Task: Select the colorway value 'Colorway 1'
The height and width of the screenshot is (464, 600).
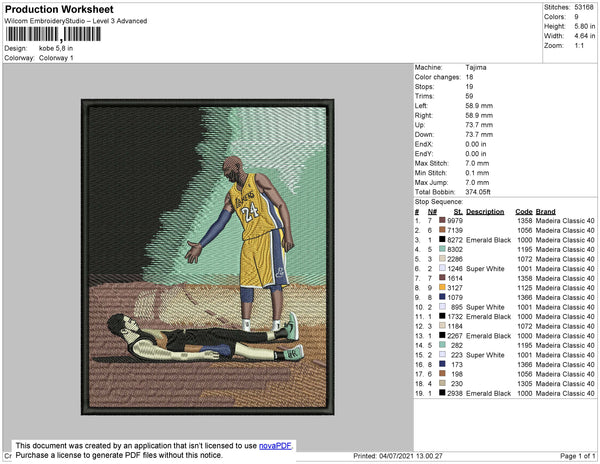Action: (x=56, y=58)
